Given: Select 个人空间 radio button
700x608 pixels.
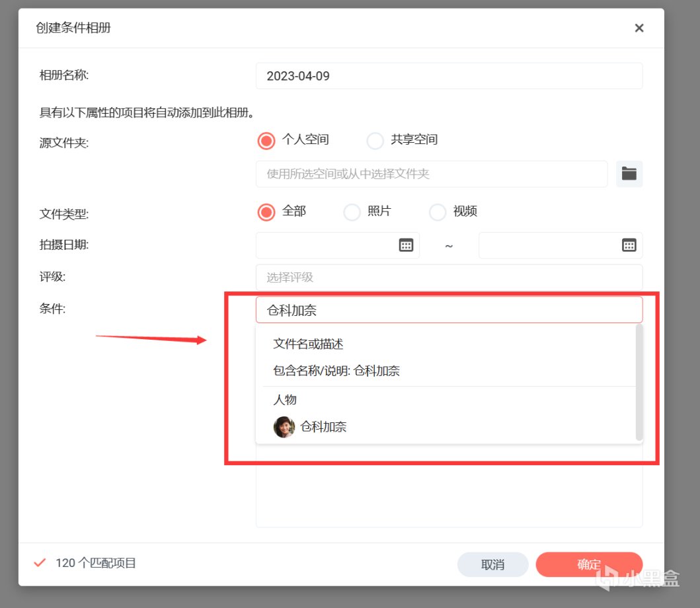Looking at the screenshot, I should (266, 141).
